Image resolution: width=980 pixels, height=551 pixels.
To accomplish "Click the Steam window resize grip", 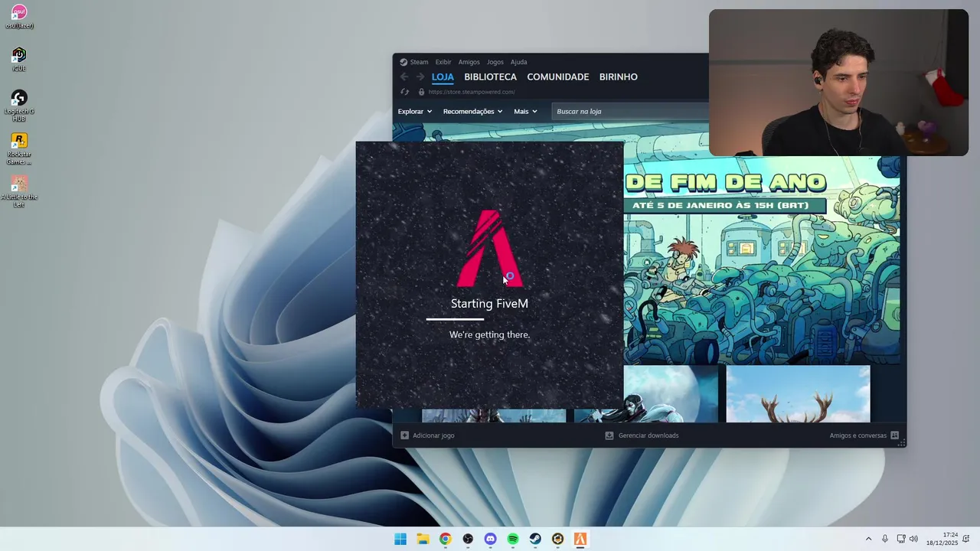I will point(902,442).
